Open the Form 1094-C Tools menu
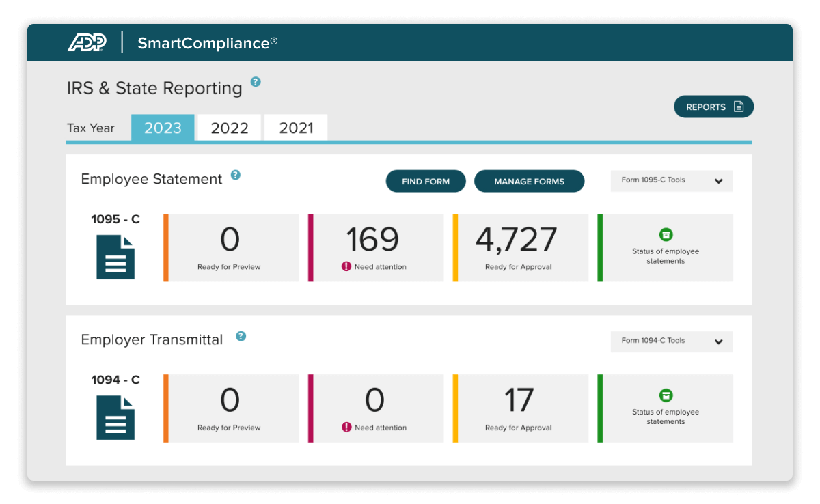Image resolution: width=820 pixels, height=504 pixels. (671, 341)
